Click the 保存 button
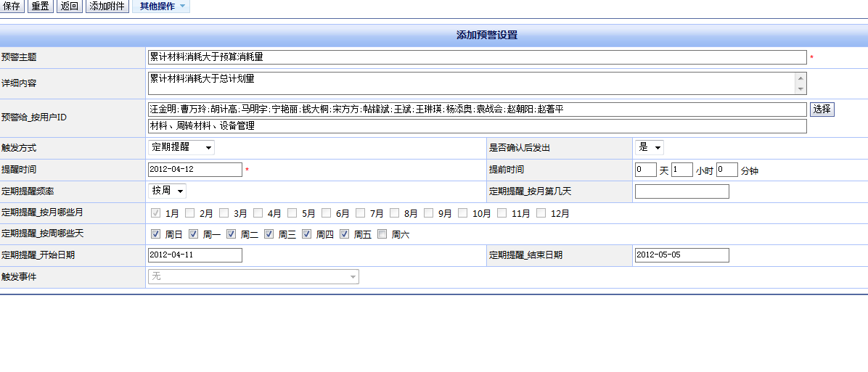 click(x=12, y=7)
